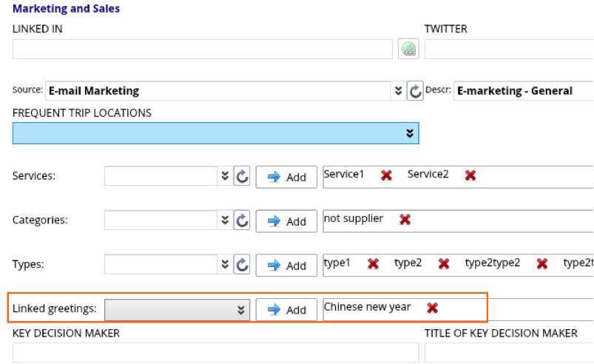Remove Chinese new year greeting
This screenshot has height=364, width=594.
tap(433, 308)
